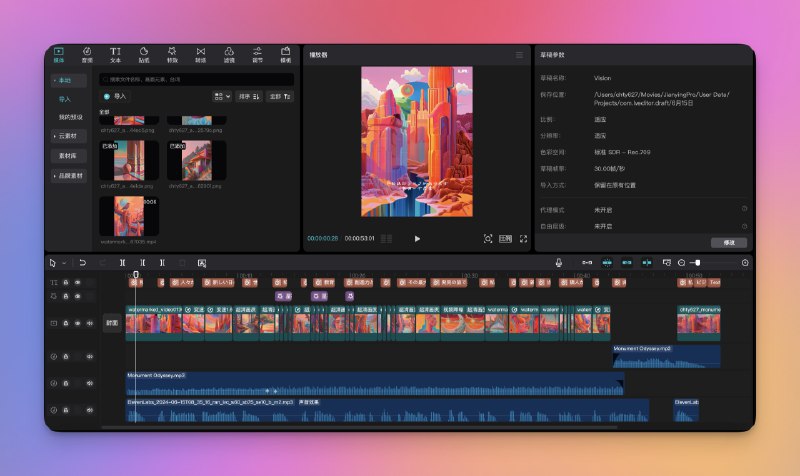
Task: Select the thumbnail ending in 62301.png
Action: (197, 161)
